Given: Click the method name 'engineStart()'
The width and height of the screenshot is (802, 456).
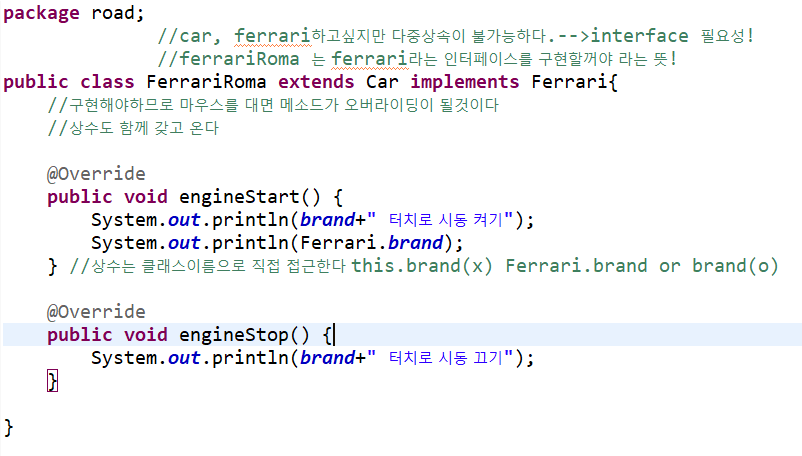Looking at the screenshot, I should point(250,197).
